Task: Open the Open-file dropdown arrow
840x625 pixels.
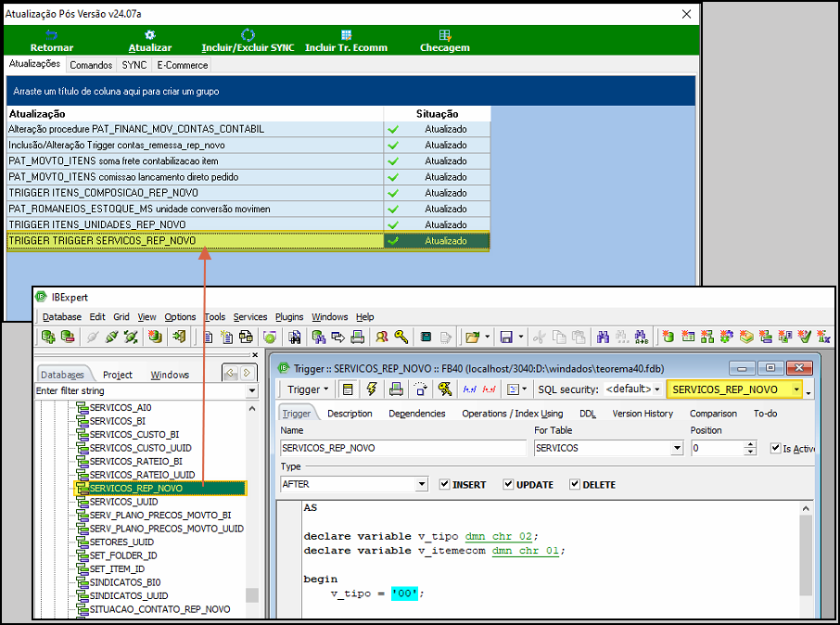Action: click(x=487, y=337)
